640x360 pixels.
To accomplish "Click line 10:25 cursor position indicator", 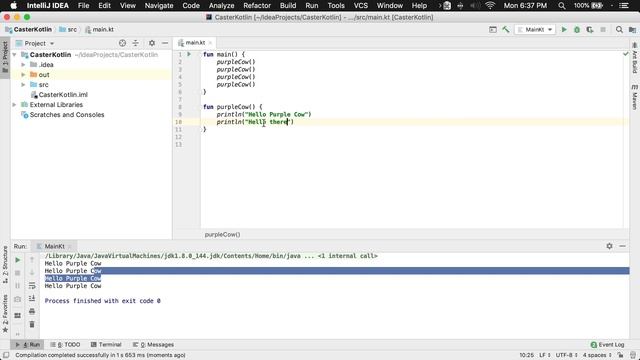I will [527, 355].
